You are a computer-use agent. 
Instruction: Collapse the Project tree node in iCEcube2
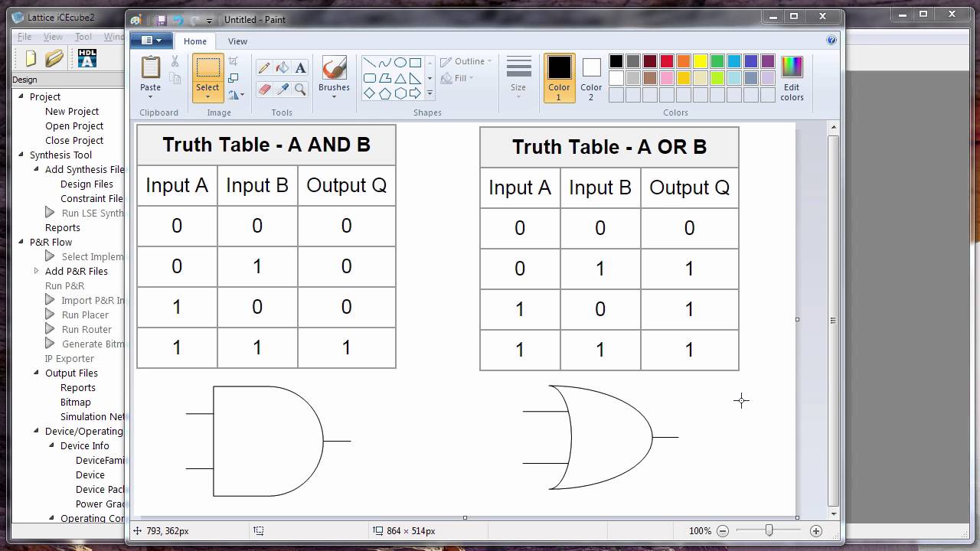point(20,96)
